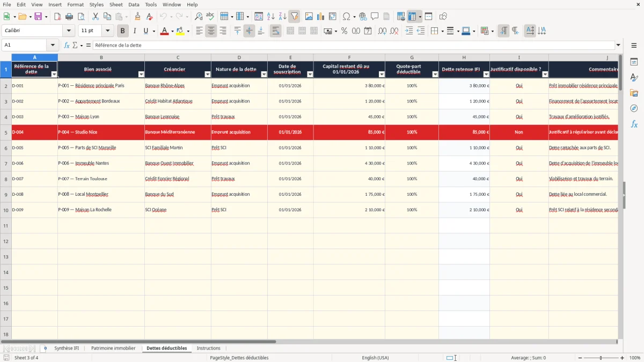Toggle Left-to-Right text direction

pyautogui.click(x=503, y=31)
